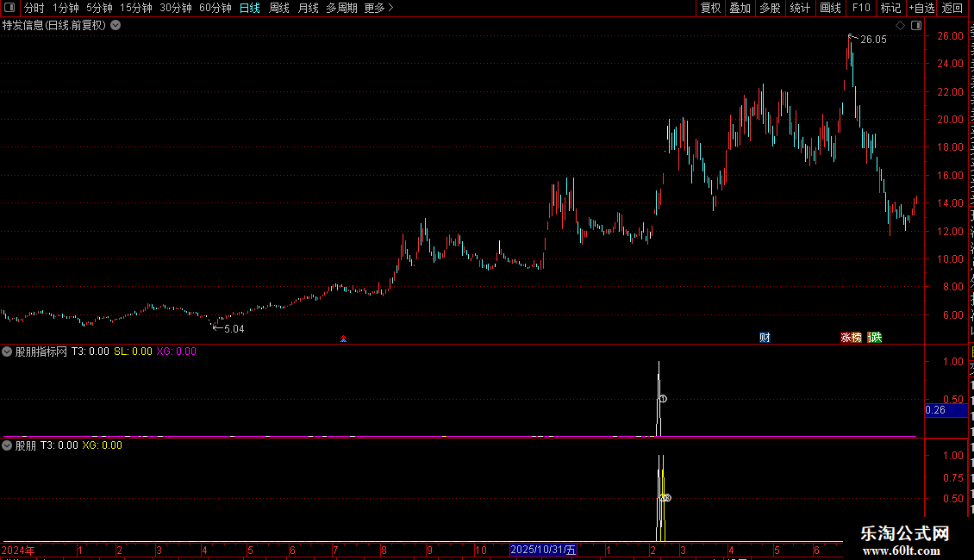The height and width of the screenshot is (560, 974).
Task: Click the 统计 statistics button
Action: pyautogui.click(x=799, y=8)
